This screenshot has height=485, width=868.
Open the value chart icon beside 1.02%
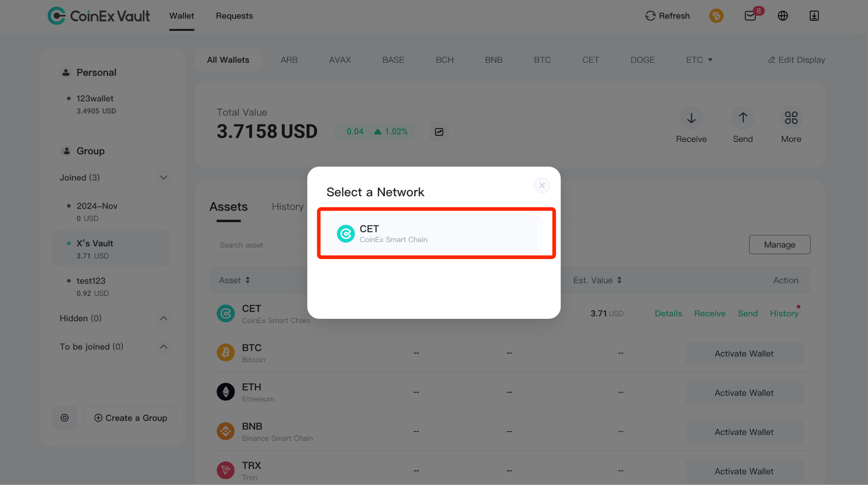[x=439, y=132]
